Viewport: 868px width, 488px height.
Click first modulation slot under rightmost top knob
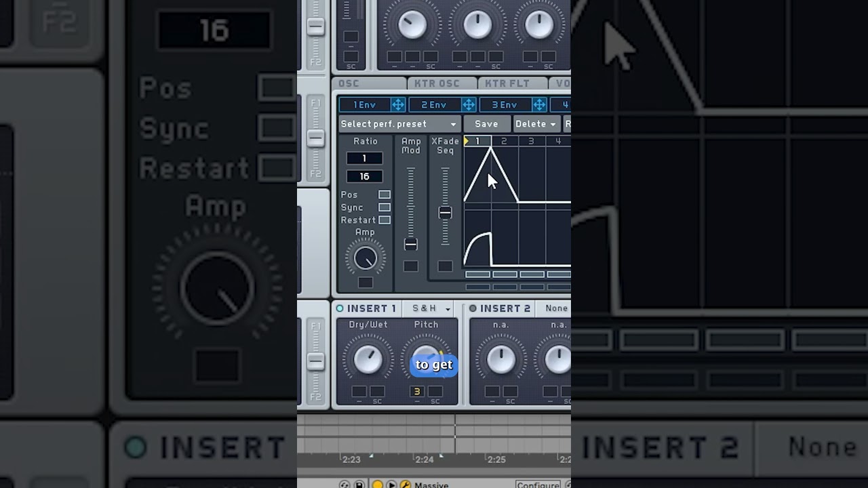[x=530, y=56]
